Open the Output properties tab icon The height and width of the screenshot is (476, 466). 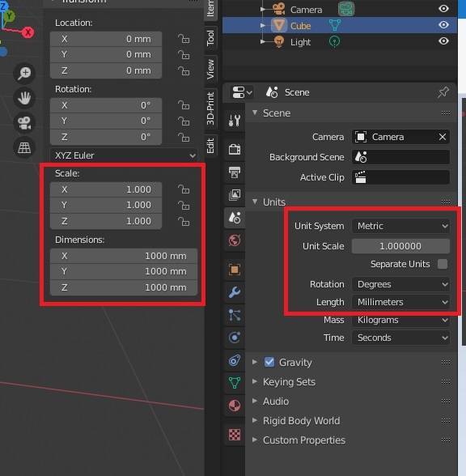point(235,172)
